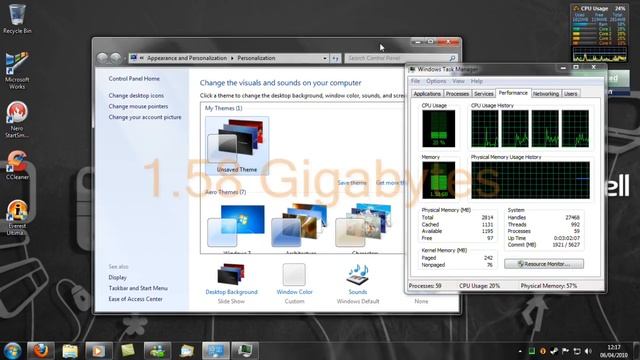Switch to the Services tab

(x=484, y=94)
